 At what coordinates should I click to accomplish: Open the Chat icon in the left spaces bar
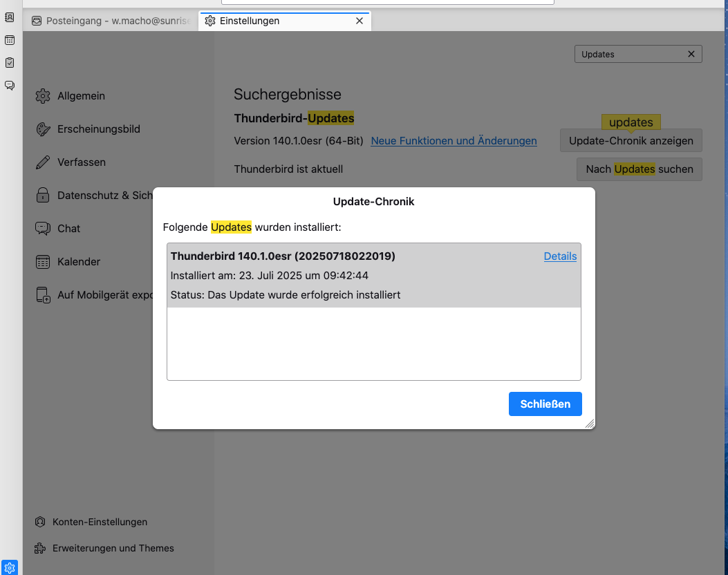pos(10,86)
